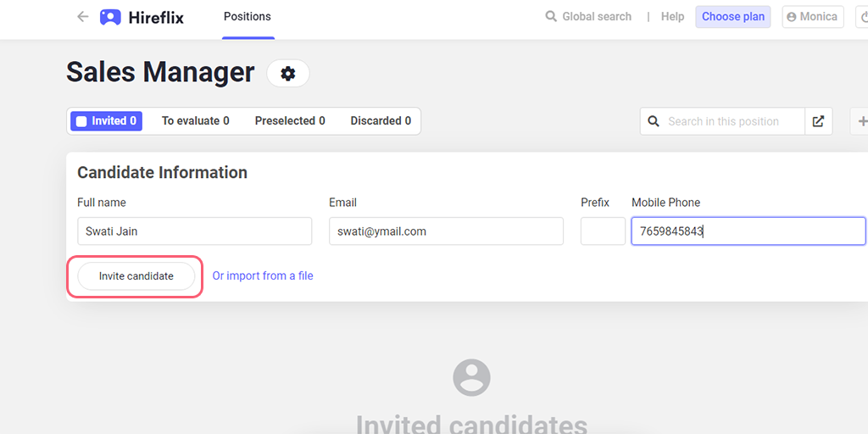Viewport: 868px width, 434px height.
Task: Focus the Search in this position field
Action: point(722,121)
